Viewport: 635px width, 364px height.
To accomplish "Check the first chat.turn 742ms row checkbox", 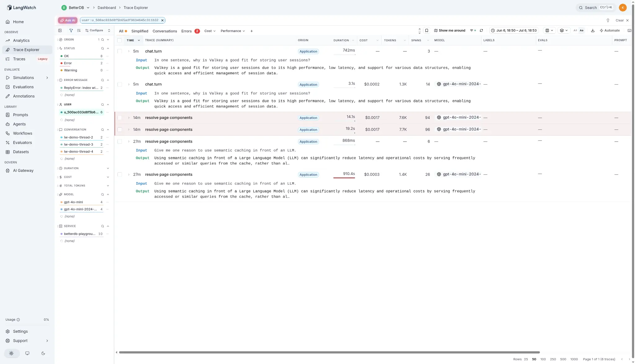I will [120, 51].
